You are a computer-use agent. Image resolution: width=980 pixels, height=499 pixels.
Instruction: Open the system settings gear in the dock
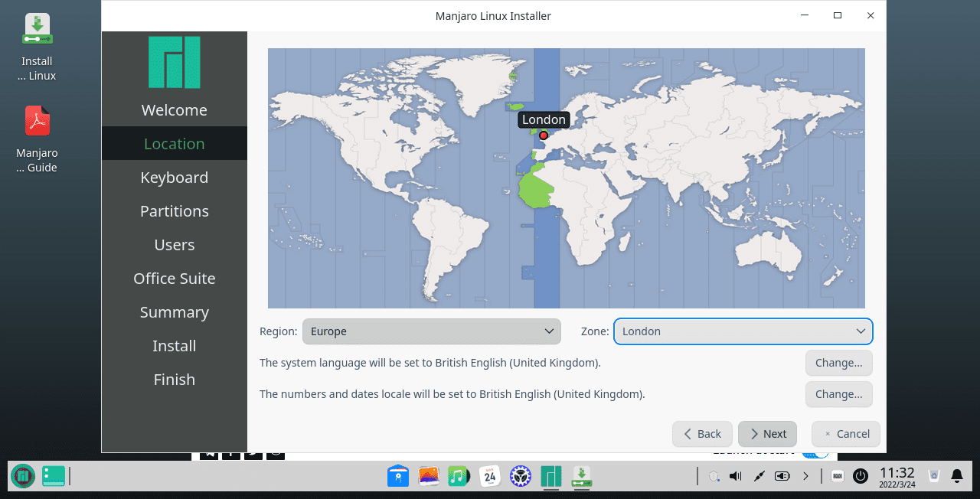tap(521, 476)
